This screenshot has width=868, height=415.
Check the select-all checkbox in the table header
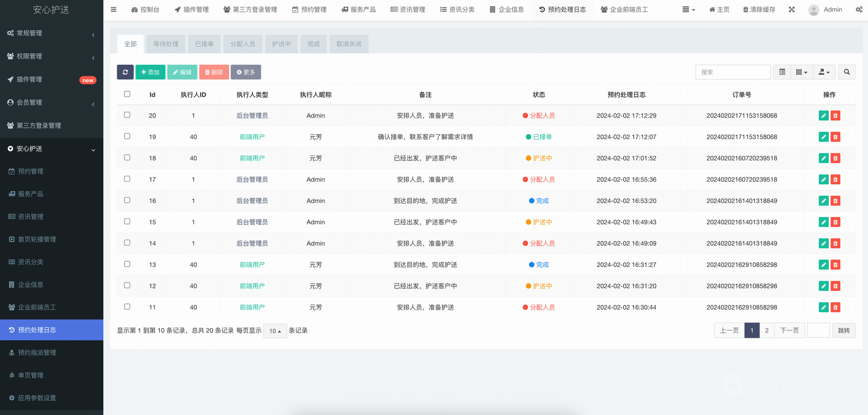click(127, 94)
